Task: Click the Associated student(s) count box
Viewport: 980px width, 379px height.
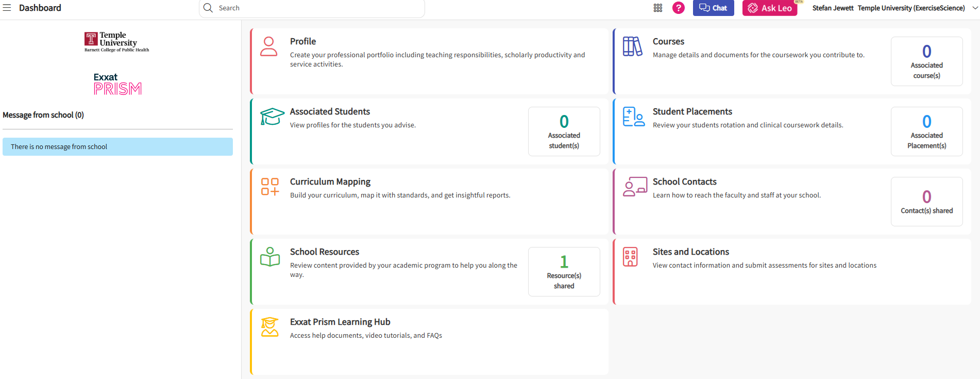Action: tap(564, 131)
